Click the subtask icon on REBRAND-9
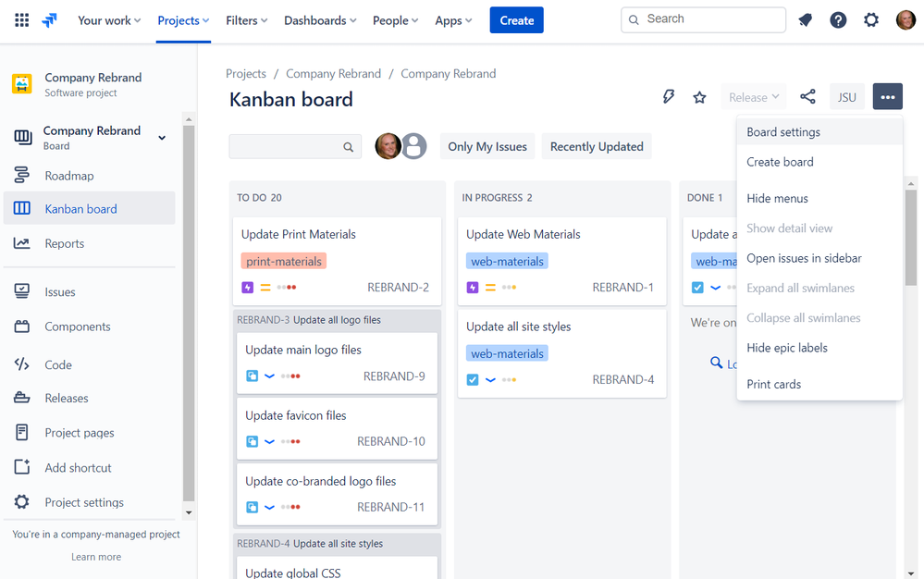 coord(252,376)
